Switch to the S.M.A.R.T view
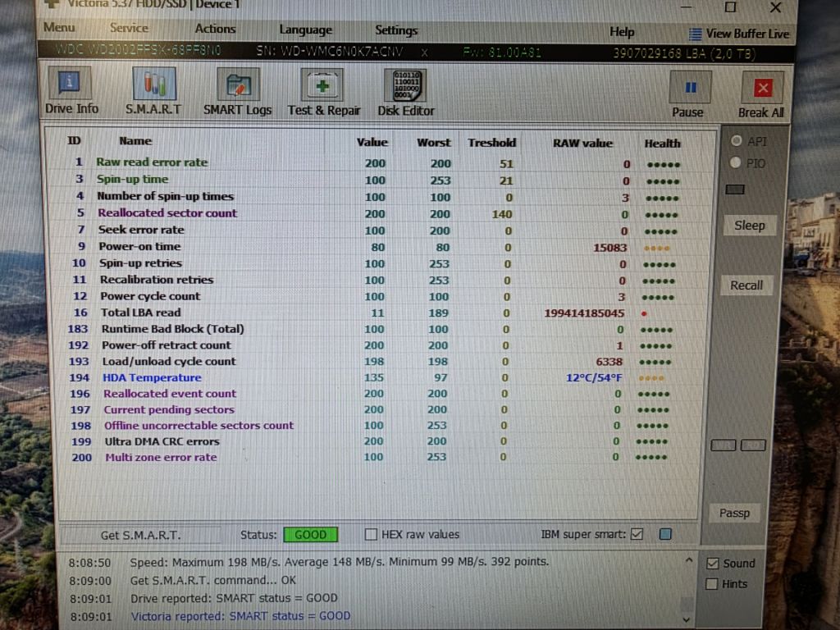This screenshot has width=840, height=630. [153, 91]
